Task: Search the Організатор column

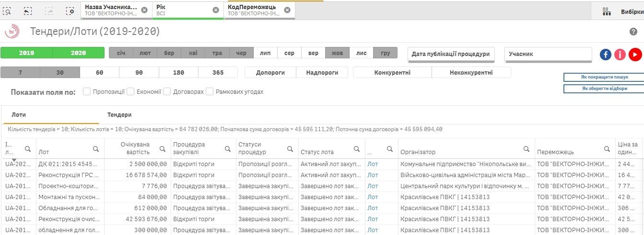Action: 526,149
